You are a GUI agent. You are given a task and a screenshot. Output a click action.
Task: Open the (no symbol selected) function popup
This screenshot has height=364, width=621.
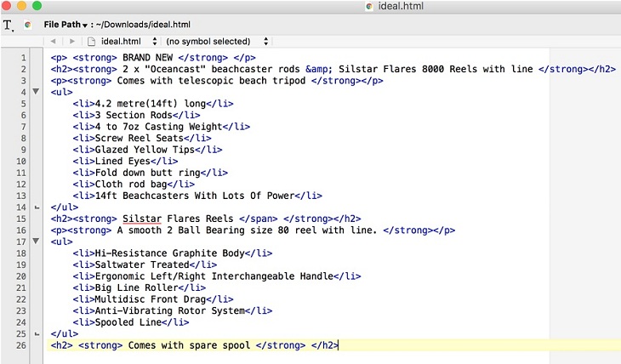coord(217,41)
